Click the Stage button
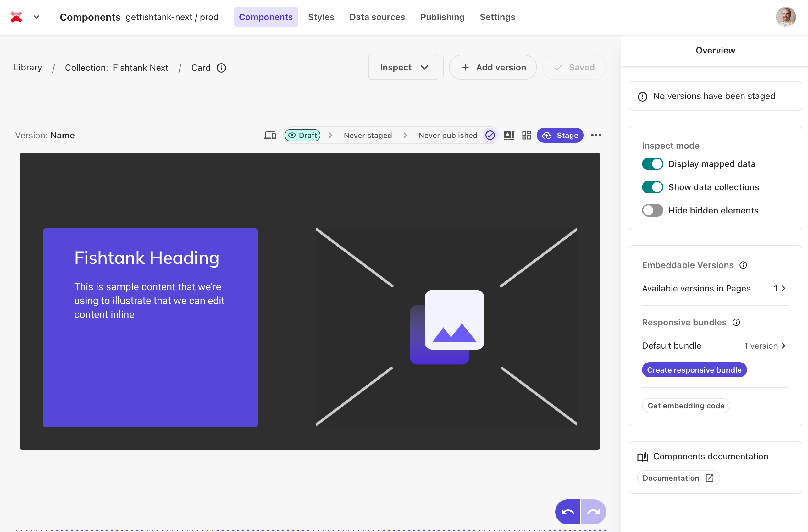Viewport: 808px width, 532px height. pos(560,136)
